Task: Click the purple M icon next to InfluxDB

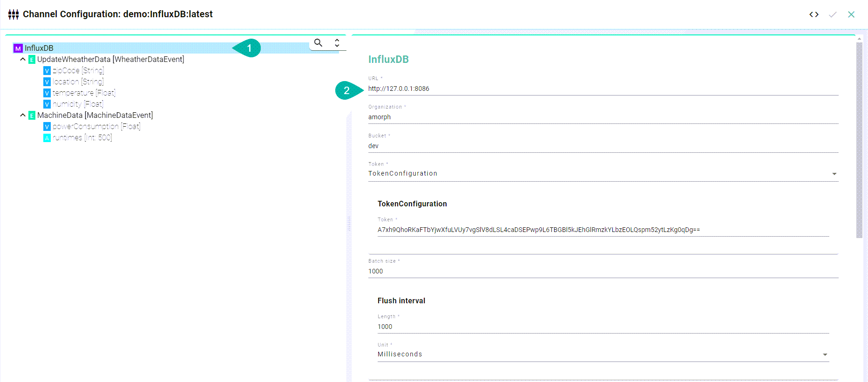Action: pos(18,48)
